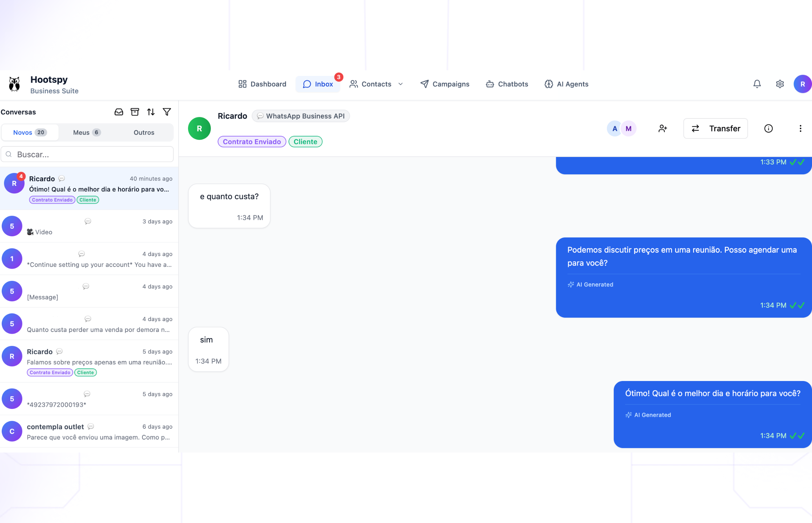Open the settings gear icon
This screenshot has height=523, width=812.
click(x=780, y=84)
